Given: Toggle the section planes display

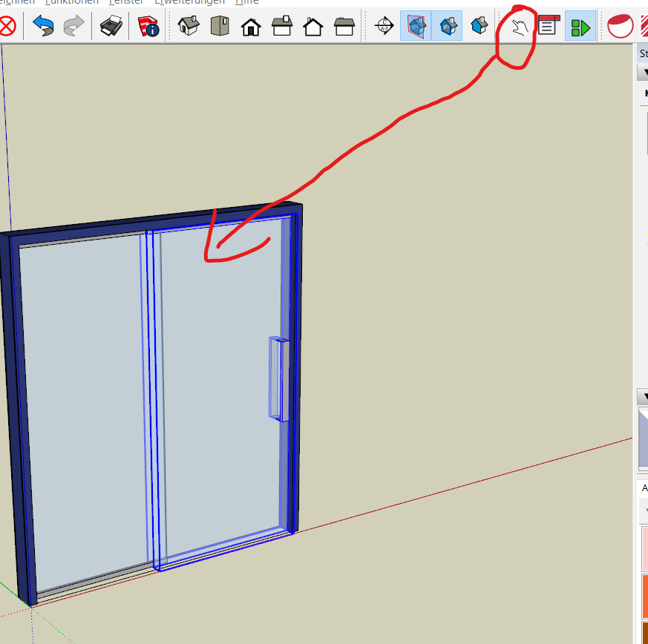Looking at the screenshot, I should tap(416, 27).
